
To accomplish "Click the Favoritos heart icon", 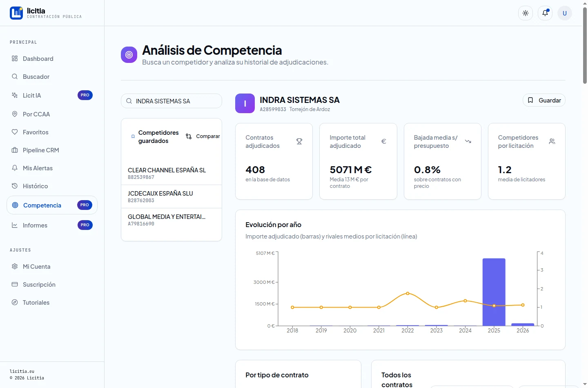I will [15, 132].
